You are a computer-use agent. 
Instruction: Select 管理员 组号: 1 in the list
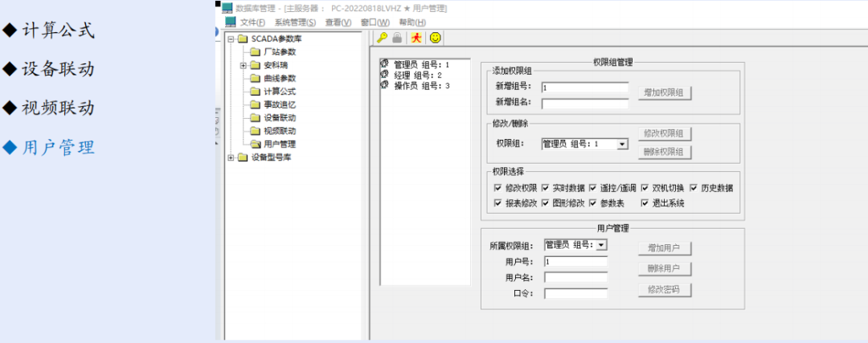tap(421, 65)
